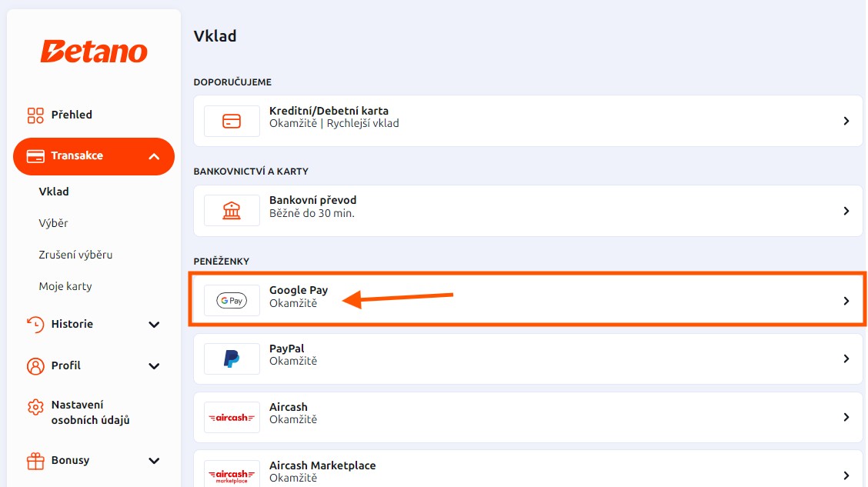This screenshot has height=487, width=868.
Task: Collapse the Transakce menu chevron
Action: pos(154,157)
